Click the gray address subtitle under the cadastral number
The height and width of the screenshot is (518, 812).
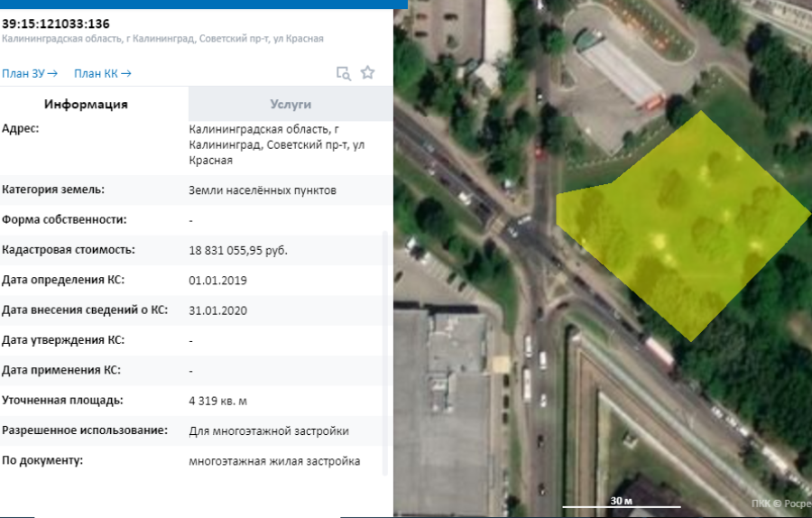click(x=162, y=39)
